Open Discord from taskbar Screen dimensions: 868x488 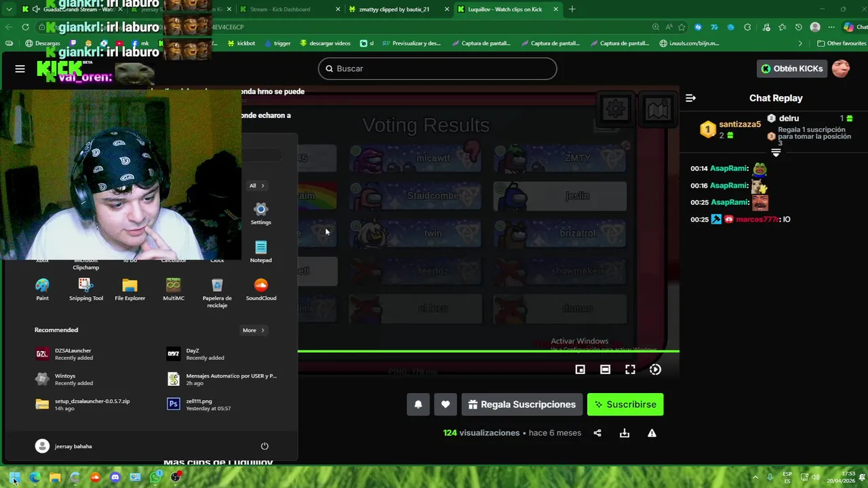click(115, 477)
